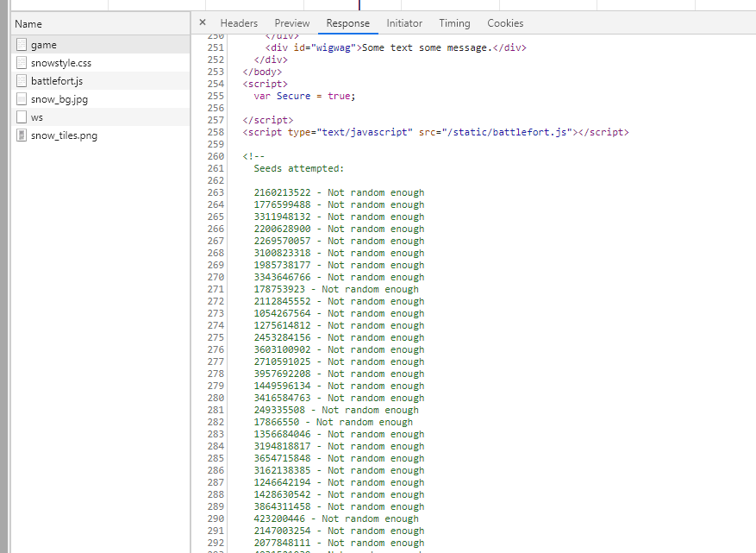The height and width of the screenshot is (553, 756).
Task: Click seed 3864311458 line
Action: pyautogui.click(x=339, y=506)
